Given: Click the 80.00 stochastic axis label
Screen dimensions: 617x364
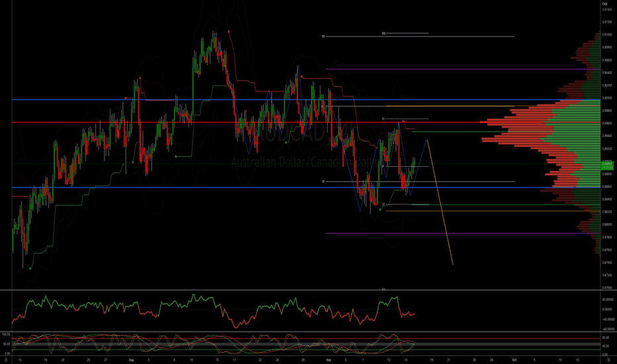Looking at the screenshot, I should point(606,338).
